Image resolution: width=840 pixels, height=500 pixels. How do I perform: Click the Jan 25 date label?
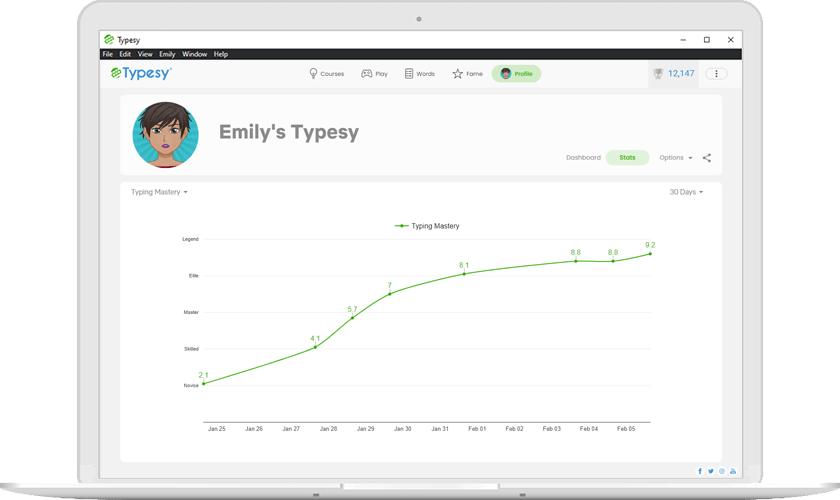[217, 429]
